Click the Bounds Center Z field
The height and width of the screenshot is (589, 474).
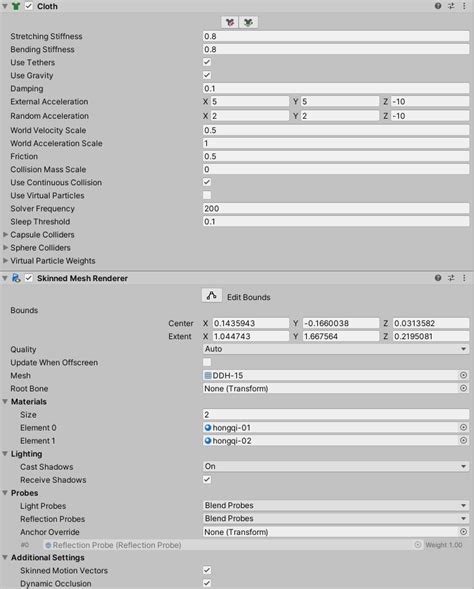pyautogui.click(x=431, y=323)
